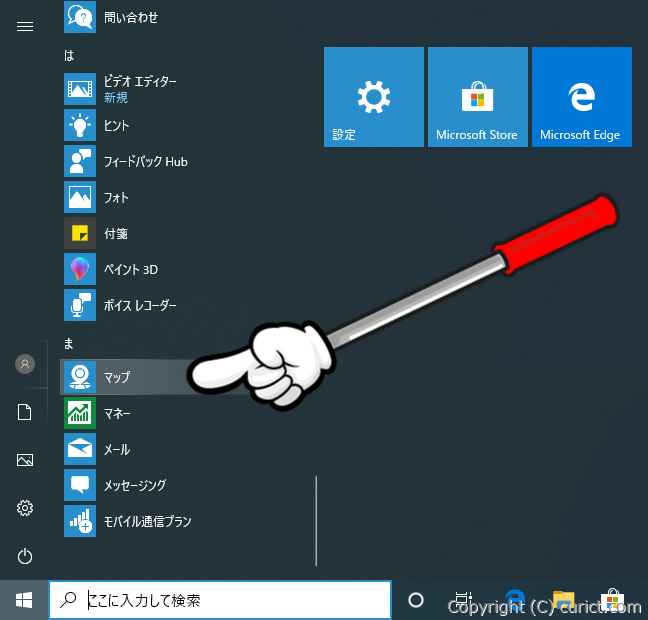The height and width of the screenshot is (620, 648).
Task: Click the ビデオ エディター label
Action: click(x=140, y=81)
